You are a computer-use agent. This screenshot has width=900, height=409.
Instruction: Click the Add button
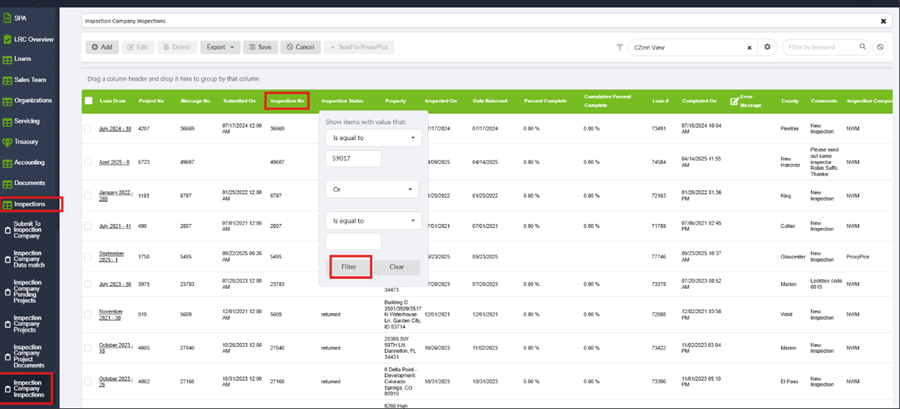pyautogui.click(x=102, y=47)
